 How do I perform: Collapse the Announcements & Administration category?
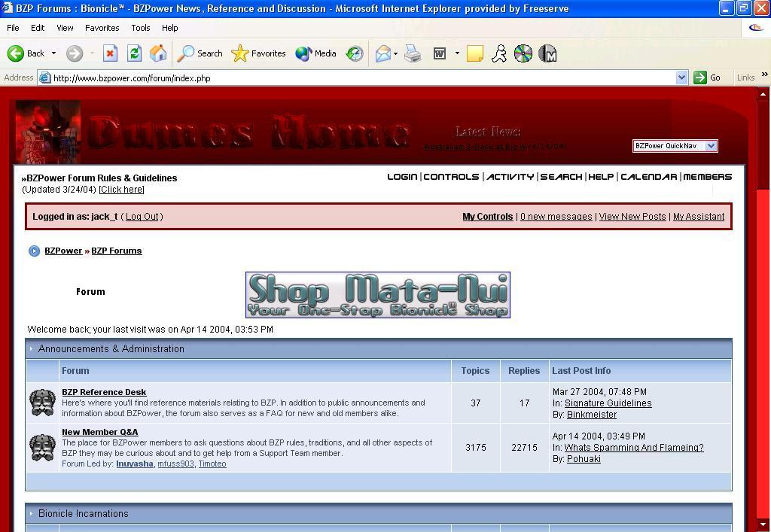31,348
